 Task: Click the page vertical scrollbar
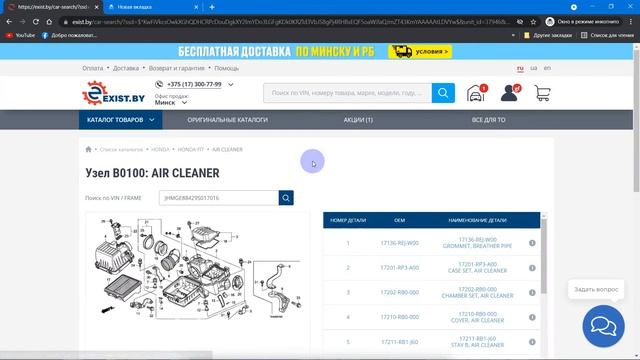[x=636, y=120]
